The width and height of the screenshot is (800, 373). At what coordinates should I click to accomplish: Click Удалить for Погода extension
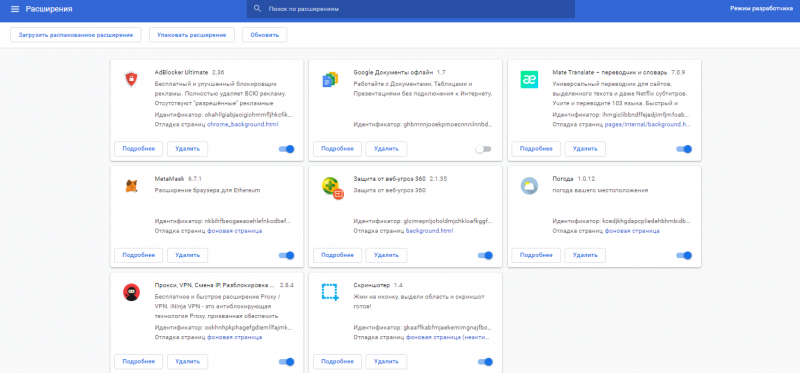point(585,255)
